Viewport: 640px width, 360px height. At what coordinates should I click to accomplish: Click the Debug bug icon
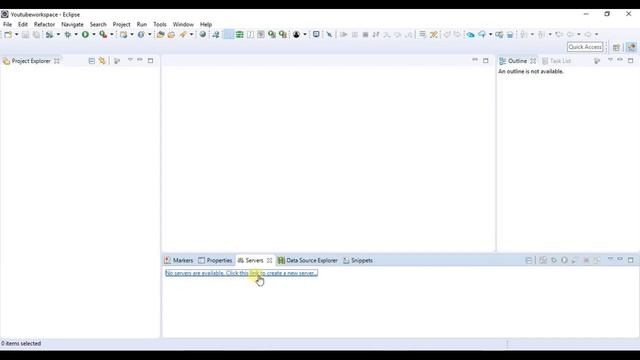68,35
